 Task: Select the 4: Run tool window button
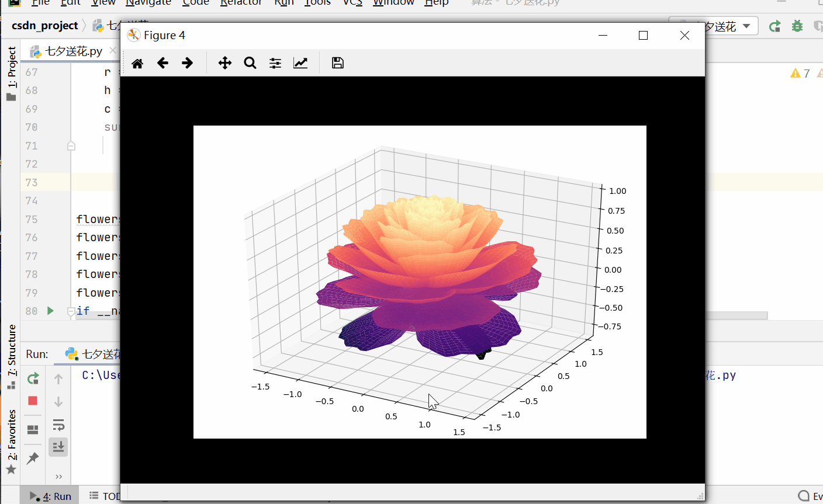[x=51, y=496]
